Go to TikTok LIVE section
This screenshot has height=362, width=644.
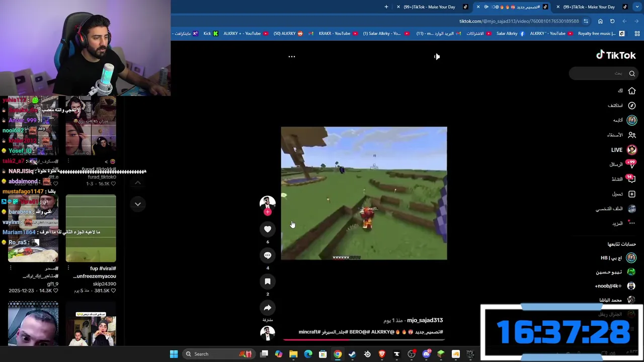click(x=624, y=150)
